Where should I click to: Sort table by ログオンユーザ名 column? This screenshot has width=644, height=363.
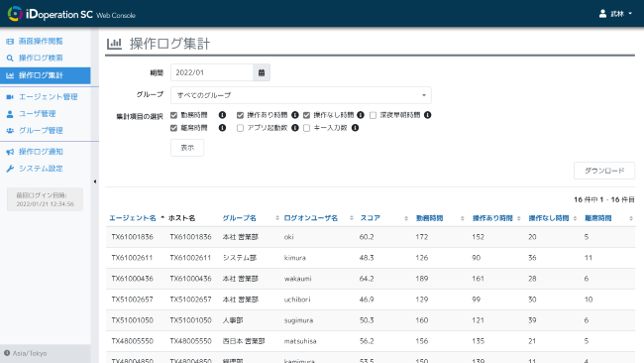coord(311,218)
